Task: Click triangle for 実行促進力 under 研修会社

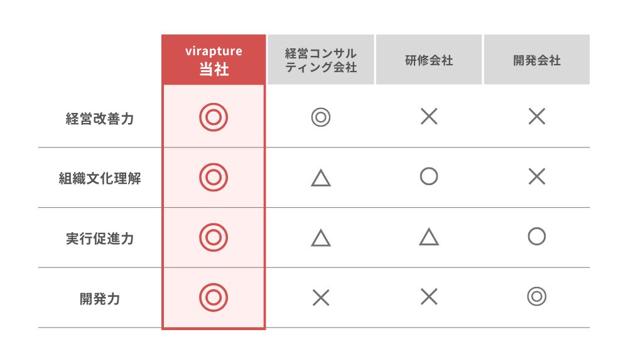Action: [x=429, y=237]
